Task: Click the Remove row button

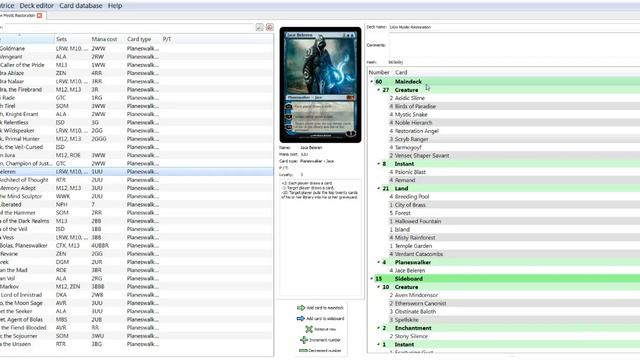Action: (320, 329)
